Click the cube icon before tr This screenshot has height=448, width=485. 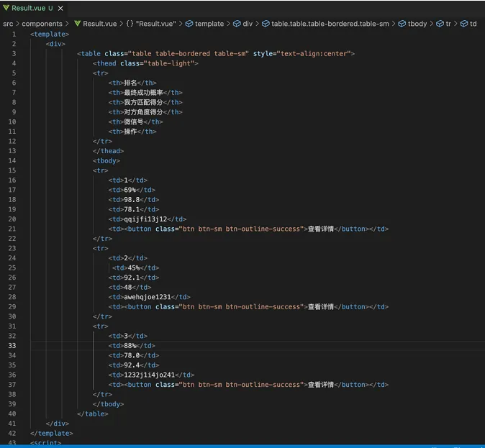pyautogui.click(x=440, y=24)
